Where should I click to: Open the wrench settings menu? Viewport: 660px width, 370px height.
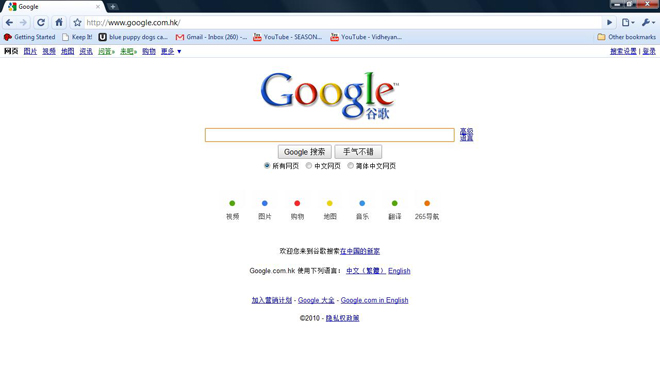pos(648,22)
